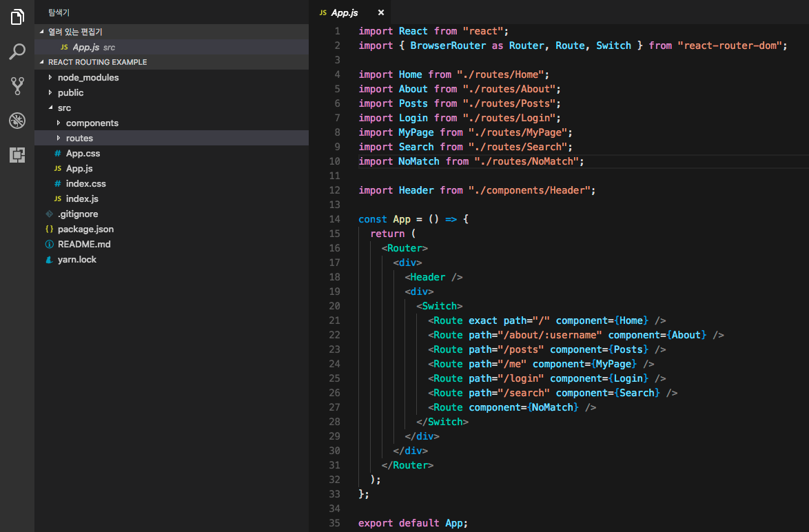The image size is (809, 532).
Task: Expand the public folder
Action: pyautogui.click(x=70, y=92)
